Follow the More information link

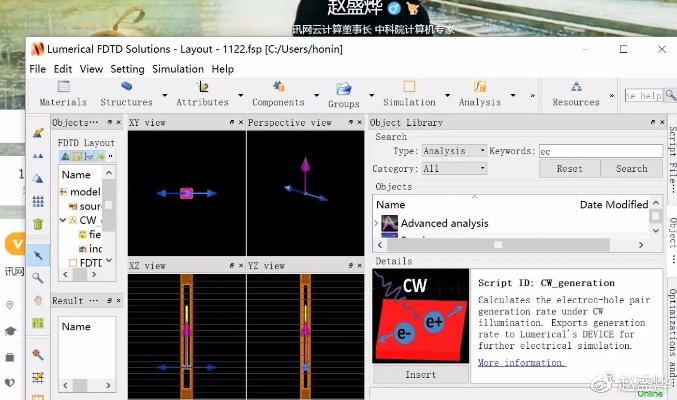tap(521, 362)
